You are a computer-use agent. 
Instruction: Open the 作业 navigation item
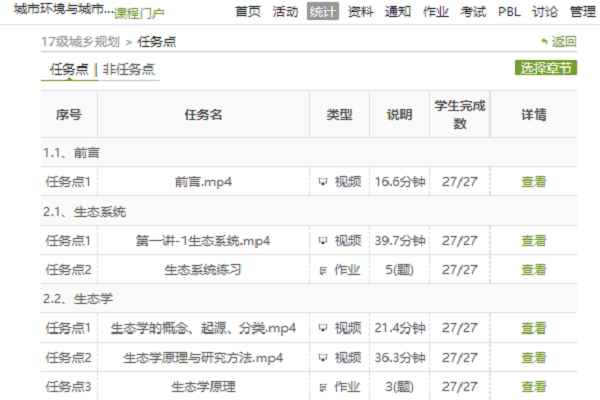coord(436,12)
